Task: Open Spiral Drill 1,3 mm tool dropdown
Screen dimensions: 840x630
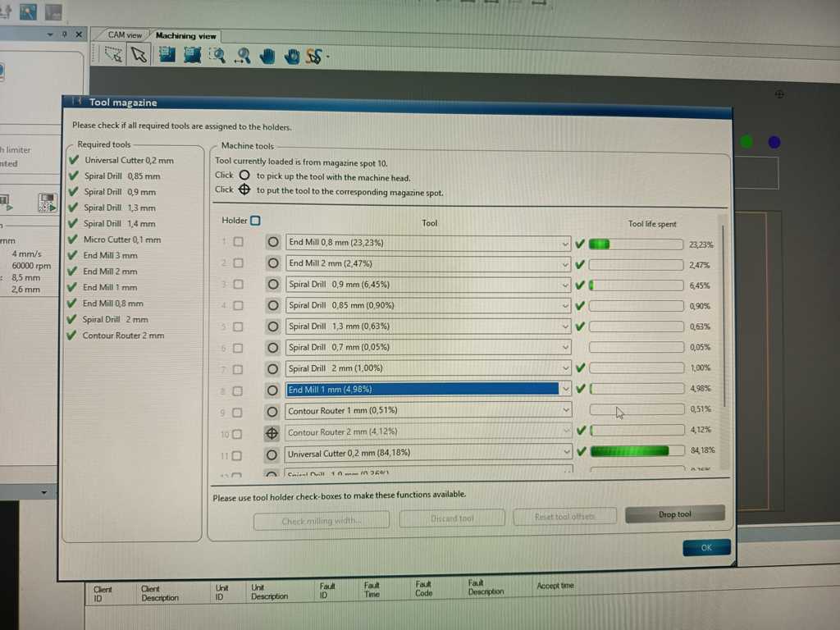Action: [x=565, y=326]
